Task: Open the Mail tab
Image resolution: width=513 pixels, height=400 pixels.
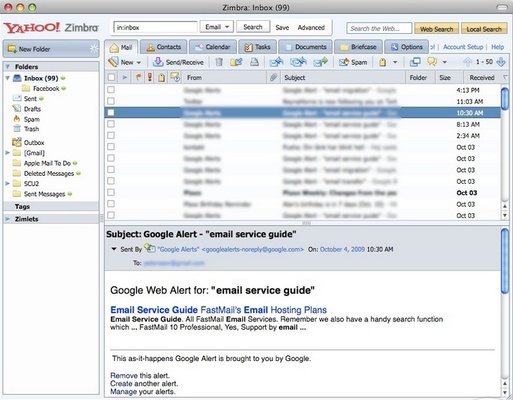Action: pos(121,47)
